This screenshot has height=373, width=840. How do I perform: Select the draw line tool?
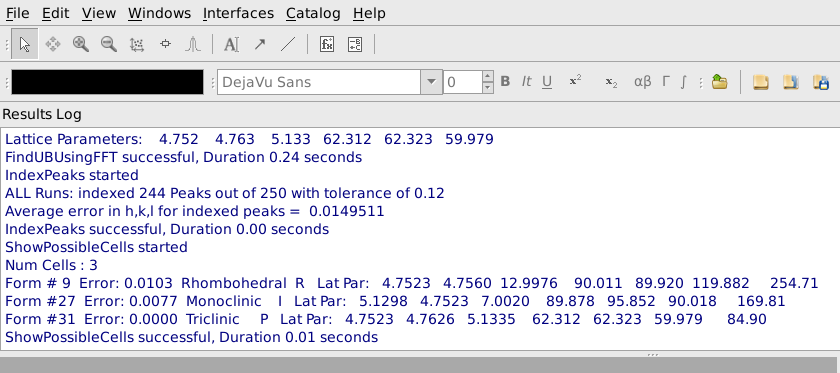point(288,44)
